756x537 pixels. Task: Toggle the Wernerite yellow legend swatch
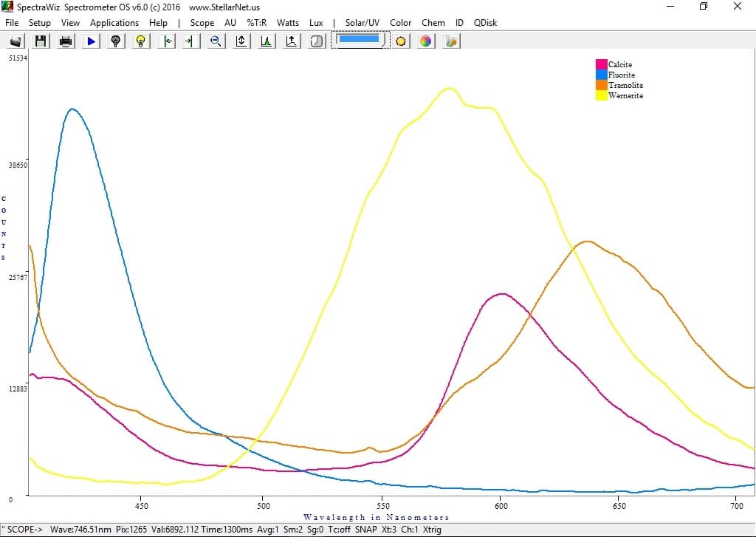pos(600,95)
